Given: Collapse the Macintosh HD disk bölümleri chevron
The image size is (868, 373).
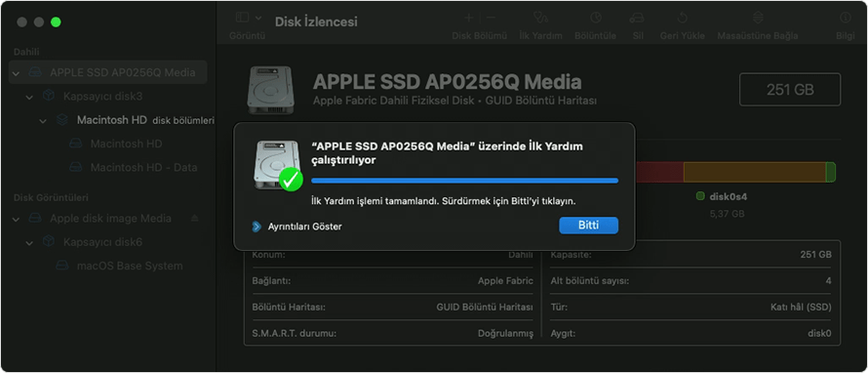Looking at the screenshot, I should (43, 120).
